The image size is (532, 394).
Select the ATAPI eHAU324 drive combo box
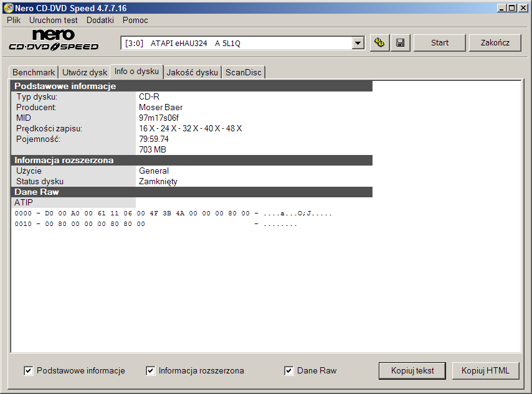(x=242, y=43)
